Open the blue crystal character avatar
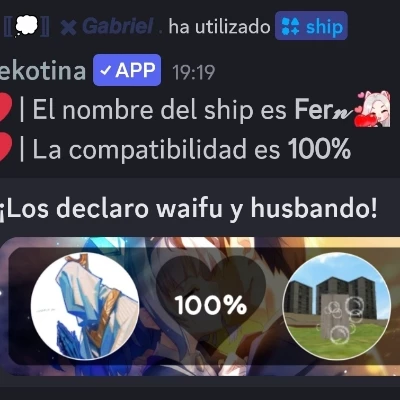Viewport: 400px width, 400px height. 85,306
